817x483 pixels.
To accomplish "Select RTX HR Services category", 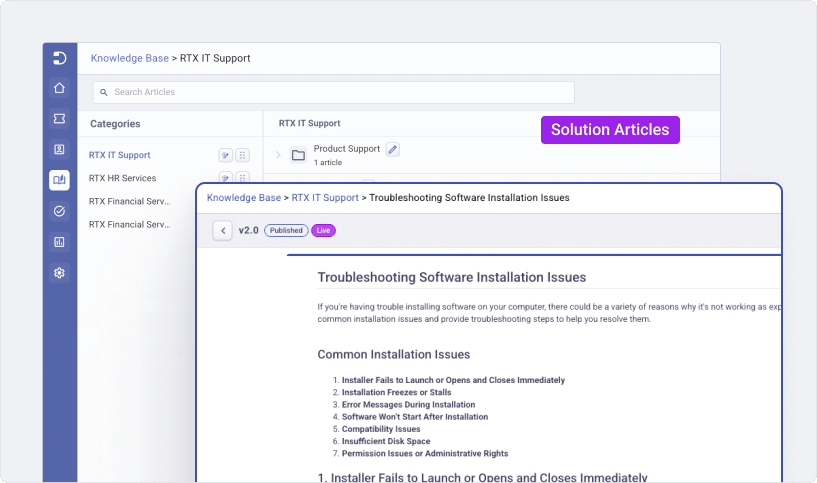I will click(x=122, y=178).
